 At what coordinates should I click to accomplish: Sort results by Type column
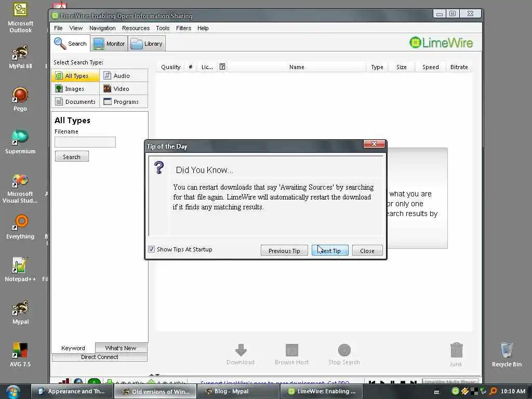[x=377, y=67]
